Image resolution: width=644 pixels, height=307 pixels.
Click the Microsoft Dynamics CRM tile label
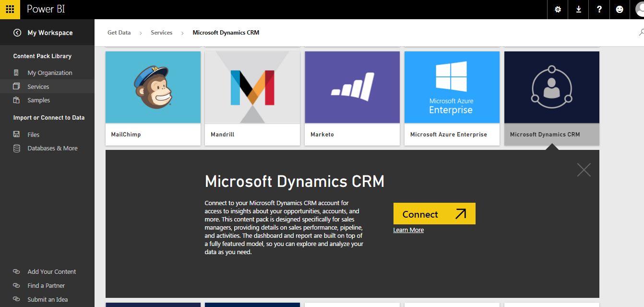click(x=545, y=135)
